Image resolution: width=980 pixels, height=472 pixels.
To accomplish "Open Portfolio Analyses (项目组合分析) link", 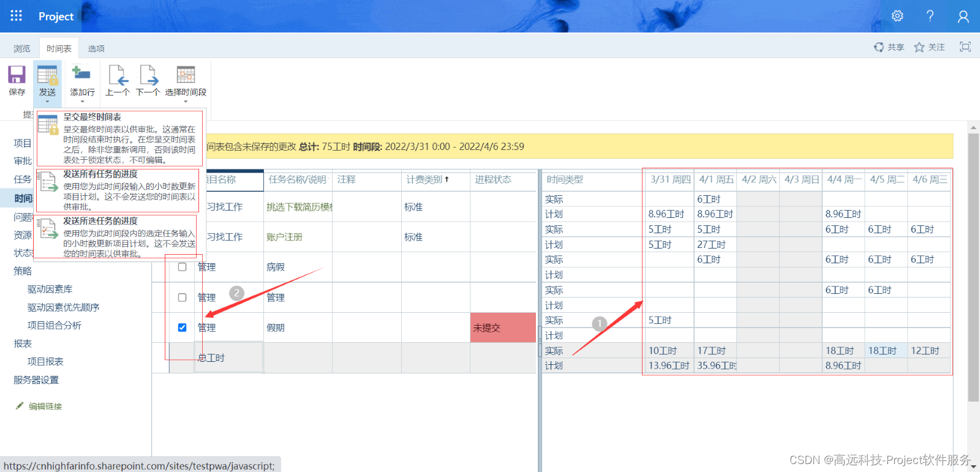I will click(x=54, y=325).
